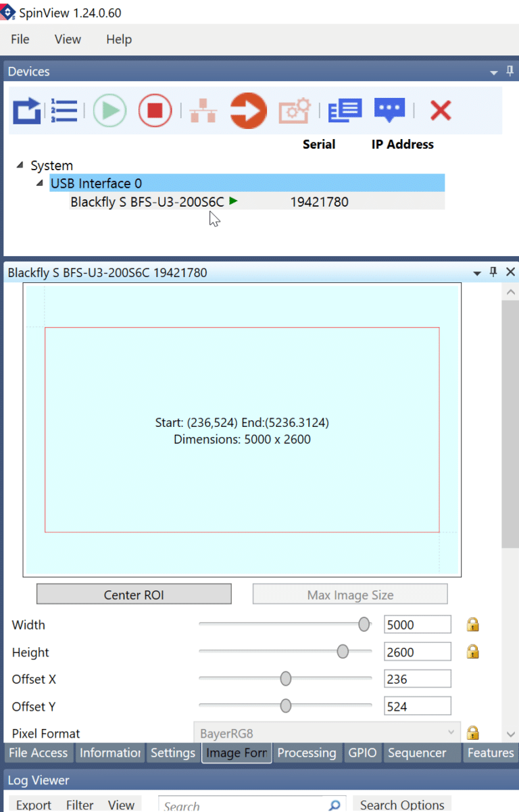Click the network topology icon

[x=203, y=111]
